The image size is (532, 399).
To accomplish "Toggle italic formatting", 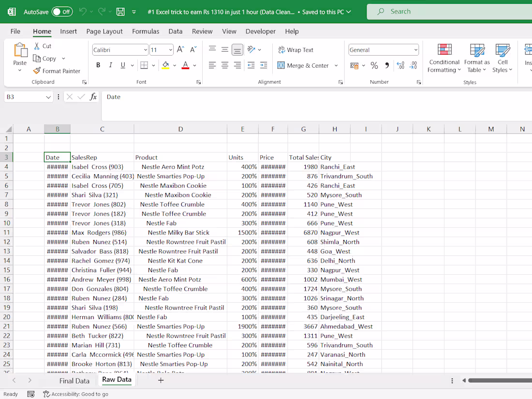I will tap(110, 64).
